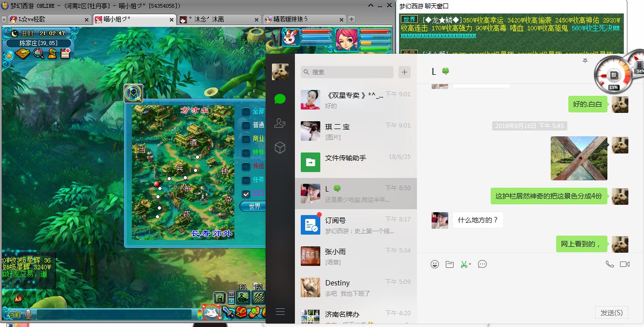Open chat with 张小雨
The height and width of the screenshot is (327, 644).
point(355,256)
